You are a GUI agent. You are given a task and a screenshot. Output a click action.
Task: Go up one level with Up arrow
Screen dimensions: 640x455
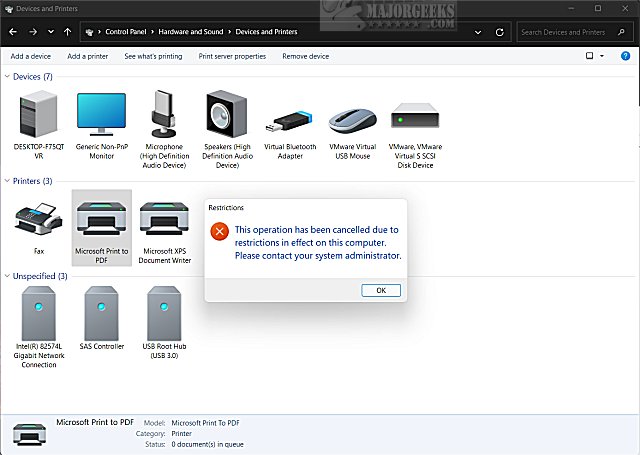pos(68,32)
